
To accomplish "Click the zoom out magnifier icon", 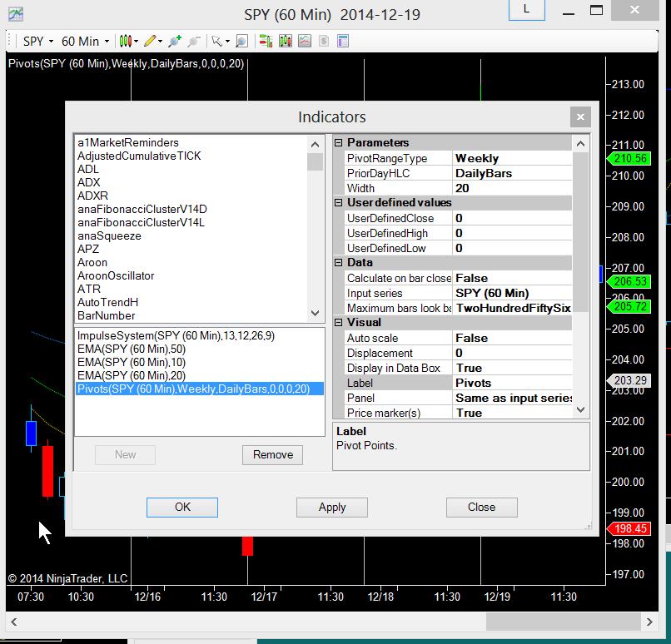I will pyautogui.click(x=194, y=41).
